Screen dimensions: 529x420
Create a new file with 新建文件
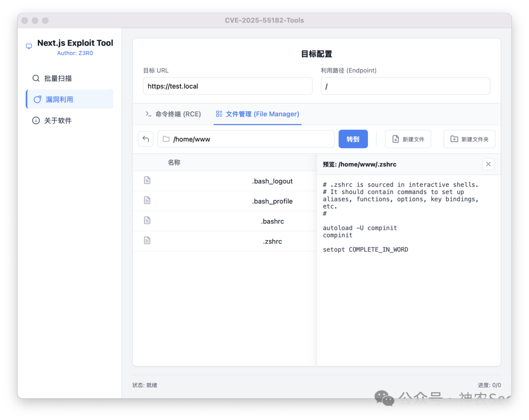tap(408, 139)
